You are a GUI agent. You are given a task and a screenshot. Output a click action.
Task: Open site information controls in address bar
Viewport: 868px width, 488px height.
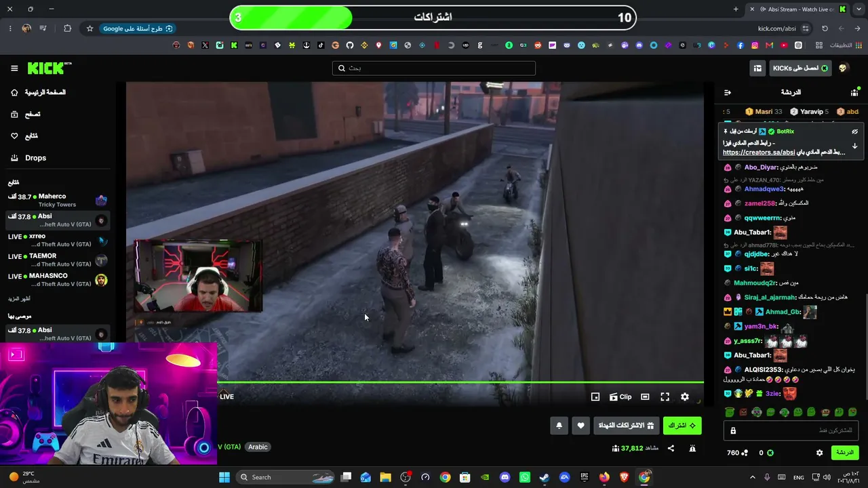point(806,28)
